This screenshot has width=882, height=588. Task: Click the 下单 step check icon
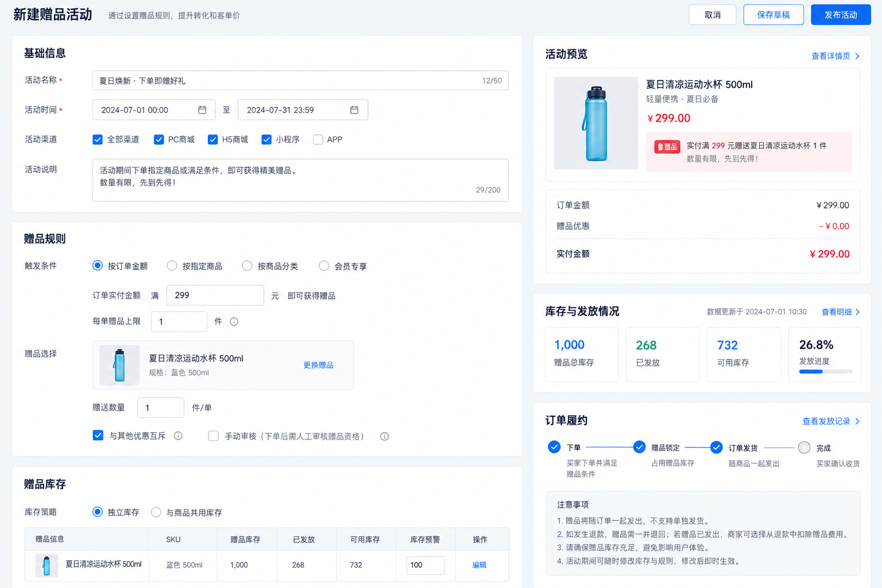[554, 447]
